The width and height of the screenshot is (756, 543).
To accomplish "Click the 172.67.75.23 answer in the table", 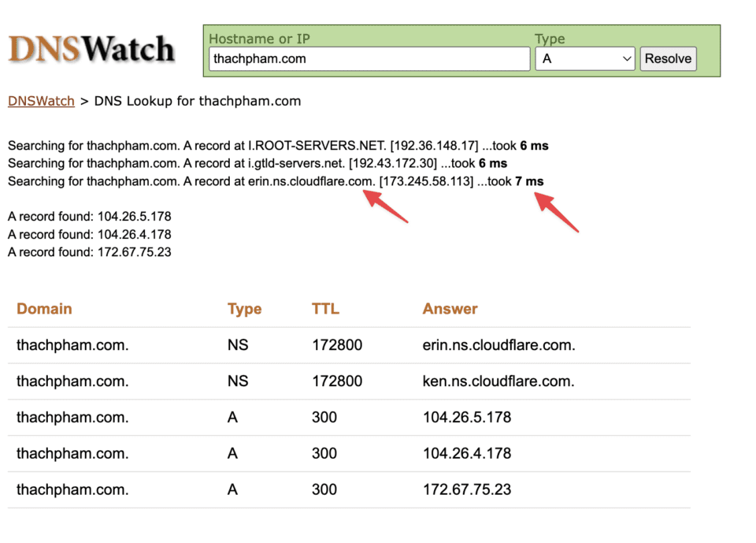I will [466, 489].
